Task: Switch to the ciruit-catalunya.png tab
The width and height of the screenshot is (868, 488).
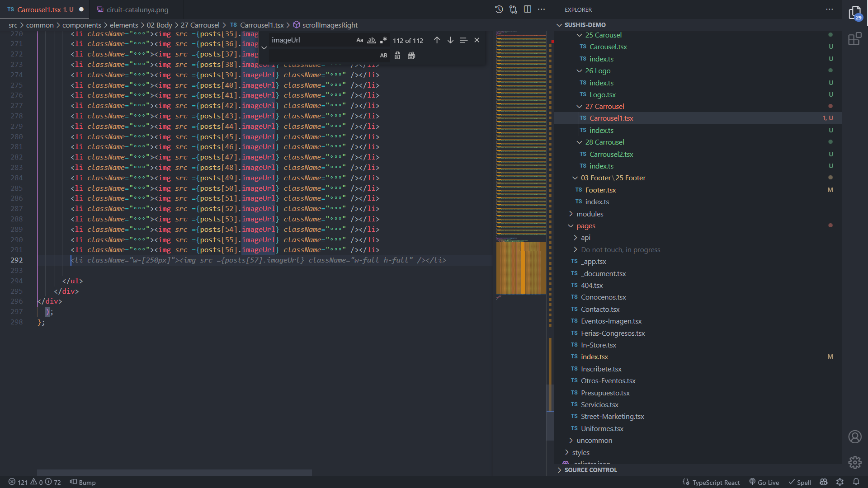Action: [137, 9]
